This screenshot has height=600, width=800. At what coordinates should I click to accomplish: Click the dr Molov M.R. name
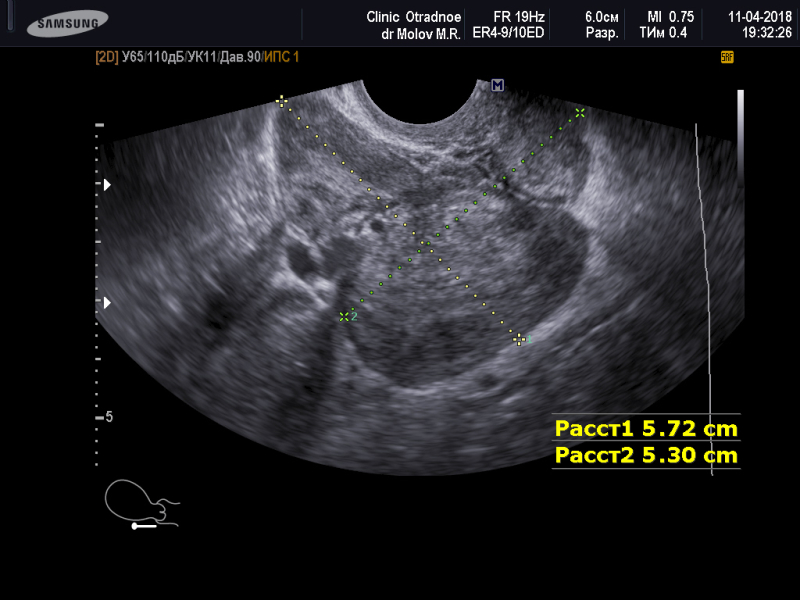point(421,34)
